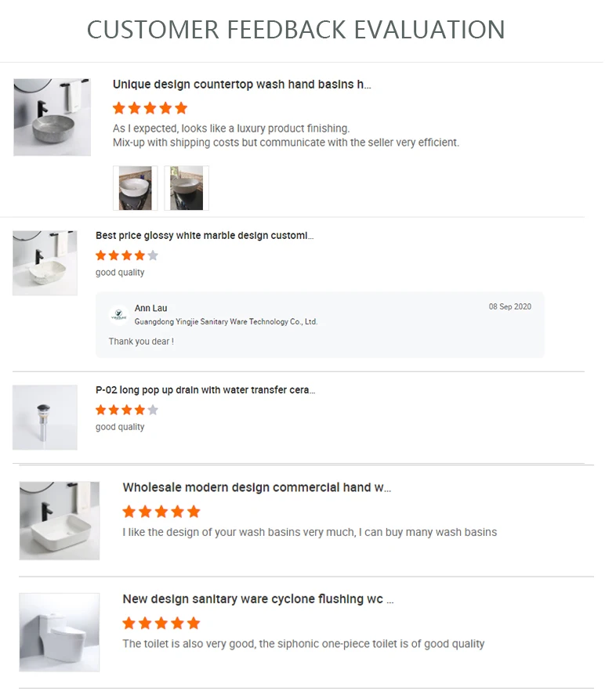The height and width of the screenshot is (691, 616).
Task: Click the "New design sanitary ware cyclone flushing wc" title
Action: coord(258,599)
